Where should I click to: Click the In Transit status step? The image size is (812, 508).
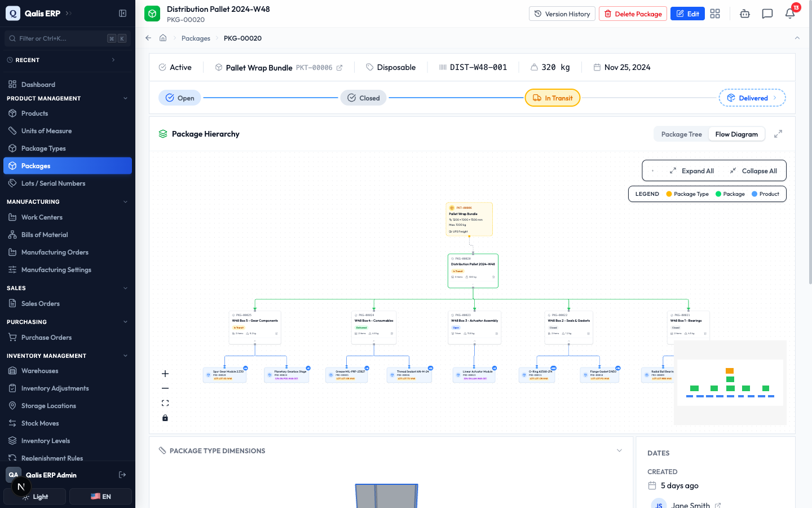pyautogui.click(x=553, y=98)
